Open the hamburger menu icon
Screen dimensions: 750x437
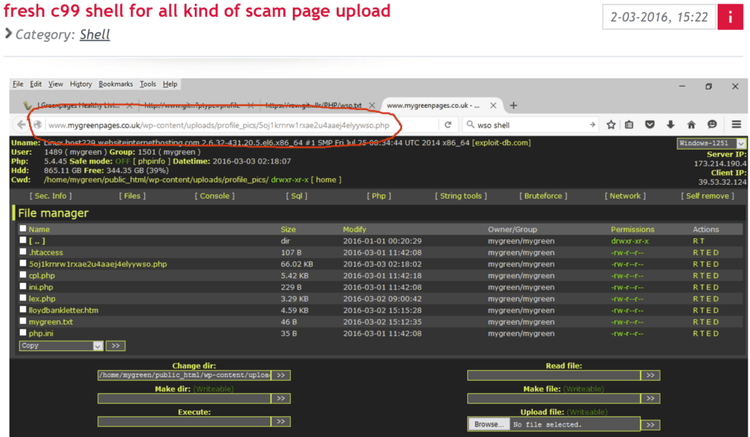(736, 125)
